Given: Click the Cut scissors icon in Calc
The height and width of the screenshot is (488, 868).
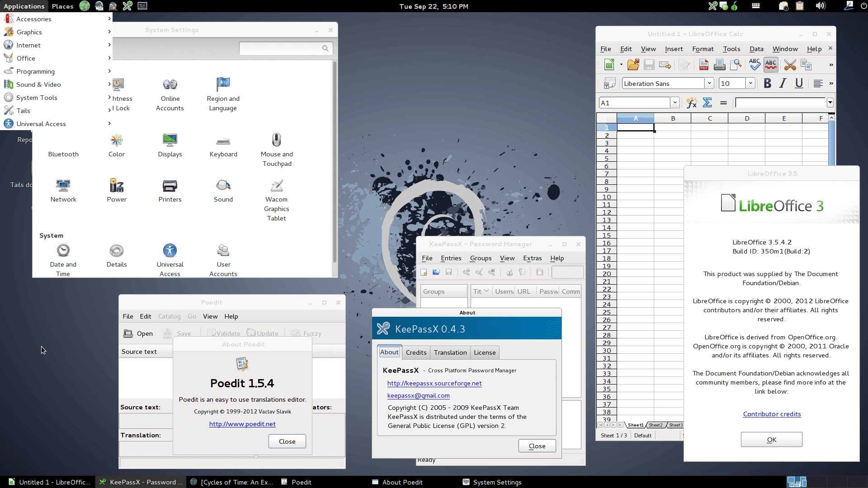Looking at the screenshot, I should click(790, 65).
